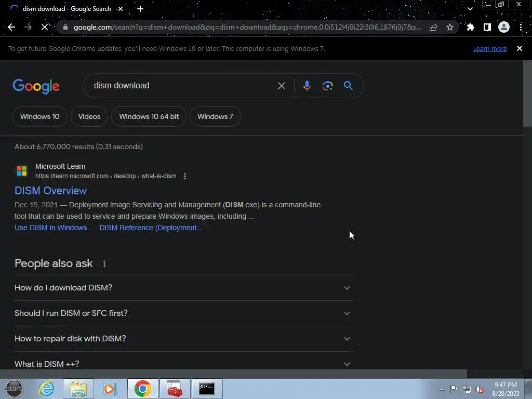
Task: Open the DISM Reference (Deployment sitelink
Action: click(x=151, y=228)
